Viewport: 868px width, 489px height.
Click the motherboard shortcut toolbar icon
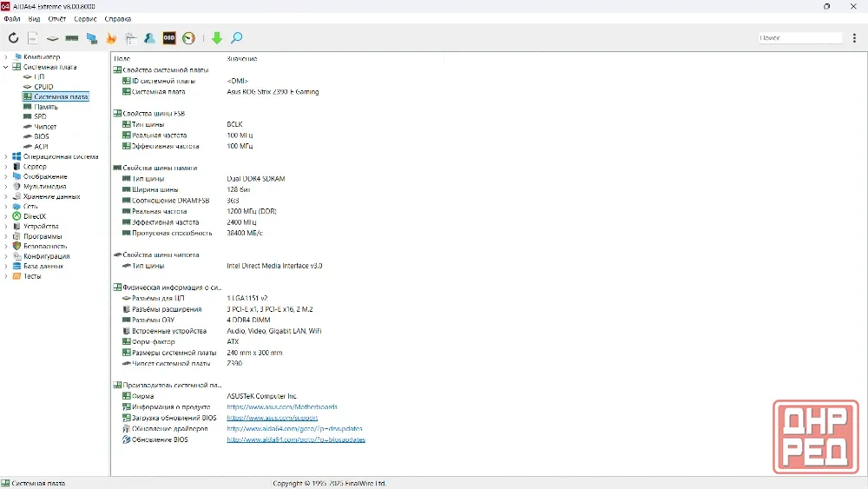click(52, 37)
